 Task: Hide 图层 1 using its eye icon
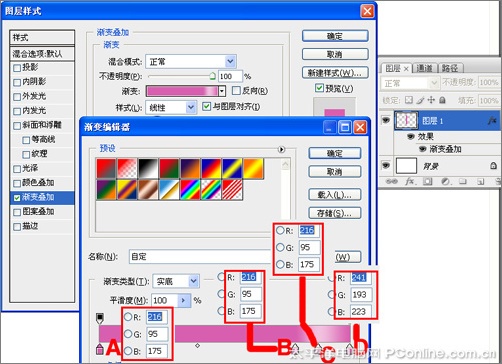click(x=386, y=120)
